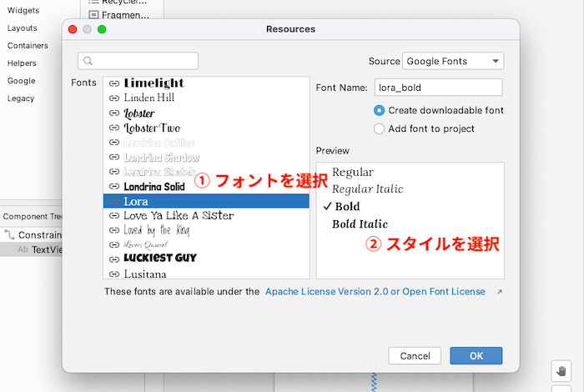Click the ConstraintLayout icon in the Component Tree
The height and width of the screenshot is (392, 584).
pyautogui.click(x=9, y=234)
